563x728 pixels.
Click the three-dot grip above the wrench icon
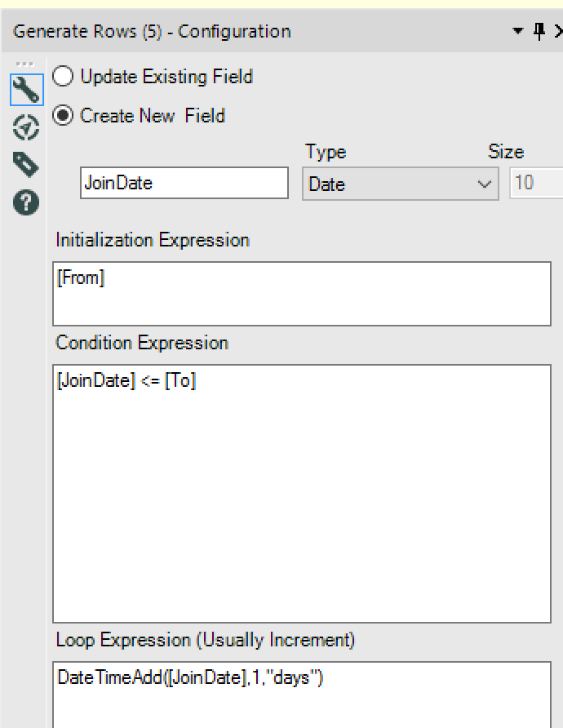(x=26, y=64)
